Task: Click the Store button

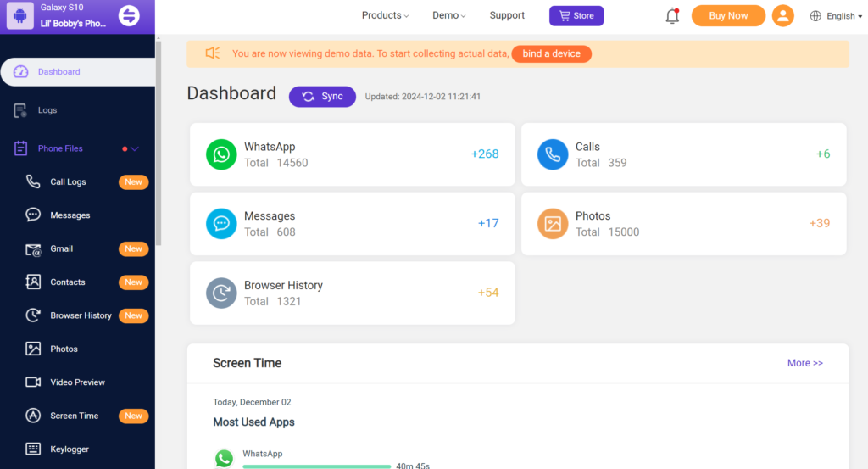Action: [x=576, y=15]
